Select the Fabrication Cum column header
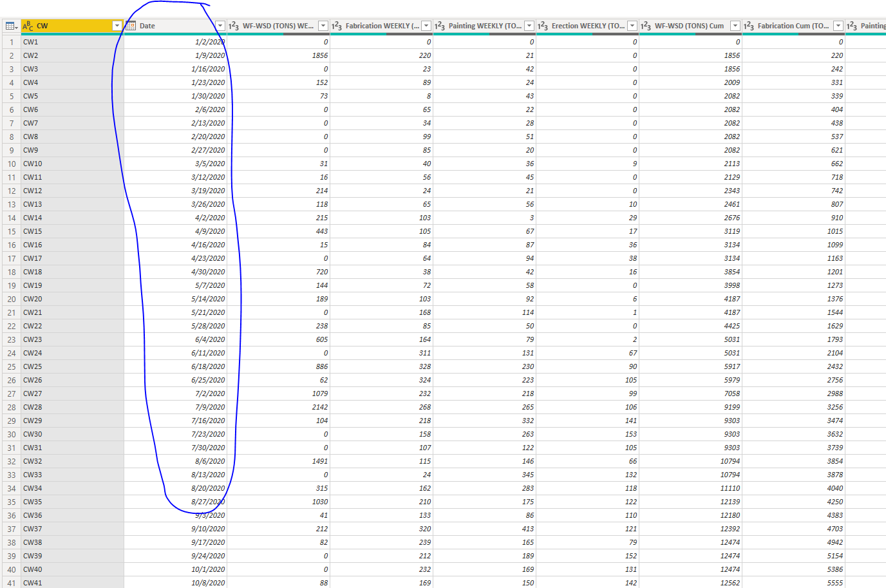Viewport: 886px width, 588px height. click(793, 26)
